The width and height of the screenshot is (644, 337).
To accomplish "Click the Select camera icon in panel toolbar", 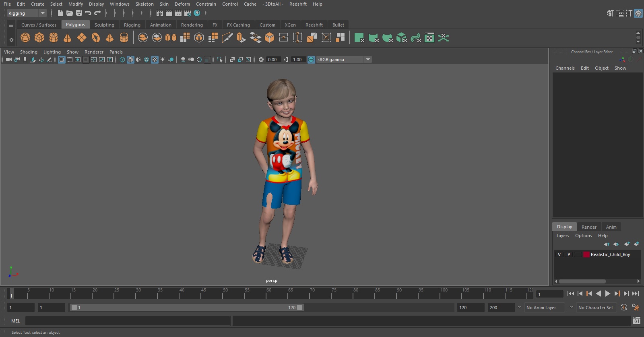I will point(8,60).
